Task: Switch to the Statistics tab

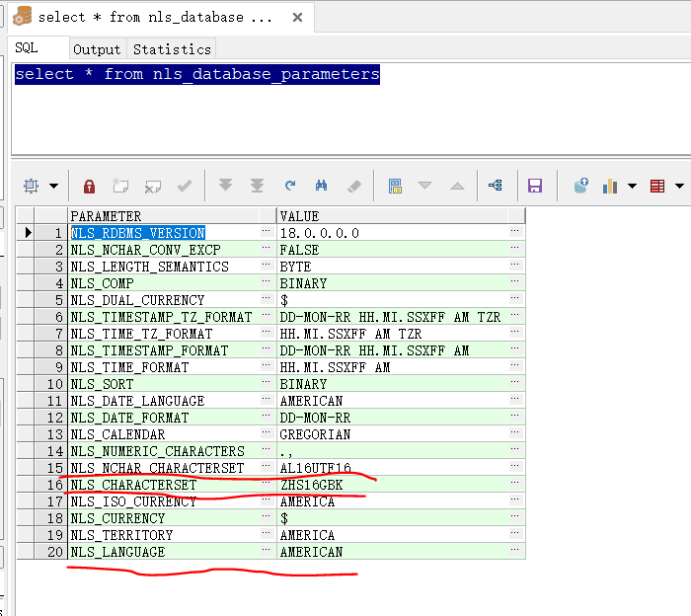Action: pos(173,49)
